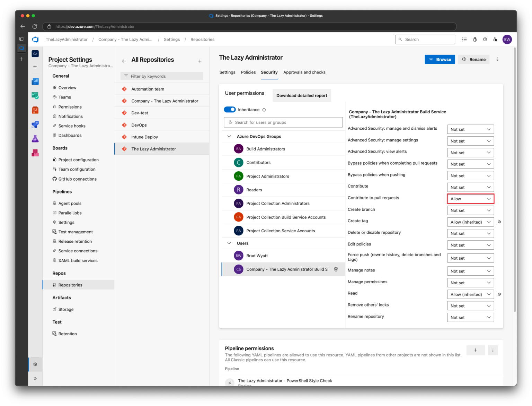Screen dimensions: 532x406
Task: Open the Edit policies dropdown
Action: 470,245
